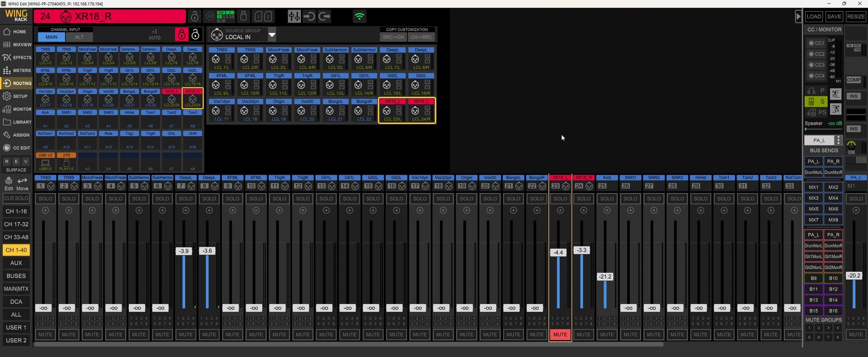Open the Routing page in sidebar
Image resolution: width=868 pixels, height=357 pixels.
pos(17,83)
